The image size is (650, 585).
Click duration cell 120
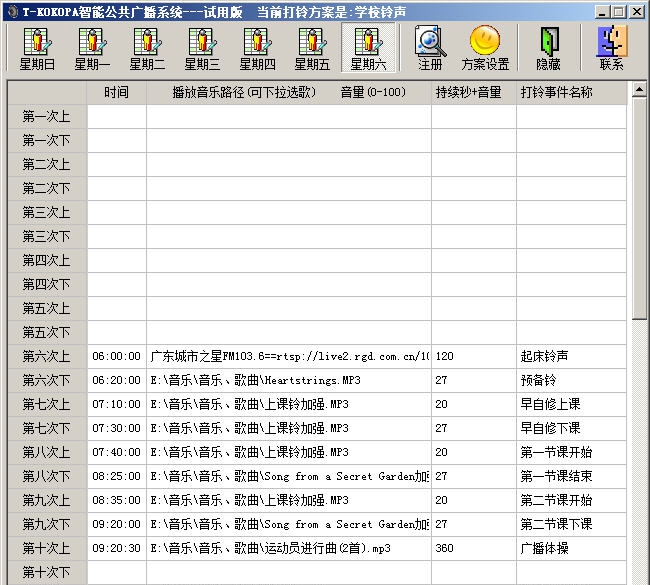[474, 357]
